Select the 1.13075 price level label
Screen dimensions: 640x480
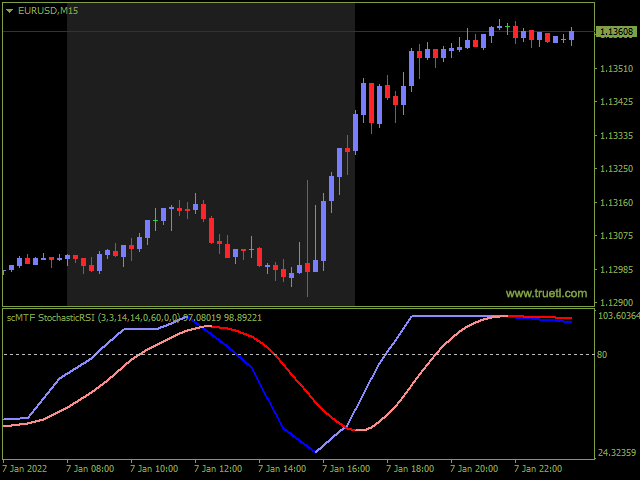(x=616, y=236)
